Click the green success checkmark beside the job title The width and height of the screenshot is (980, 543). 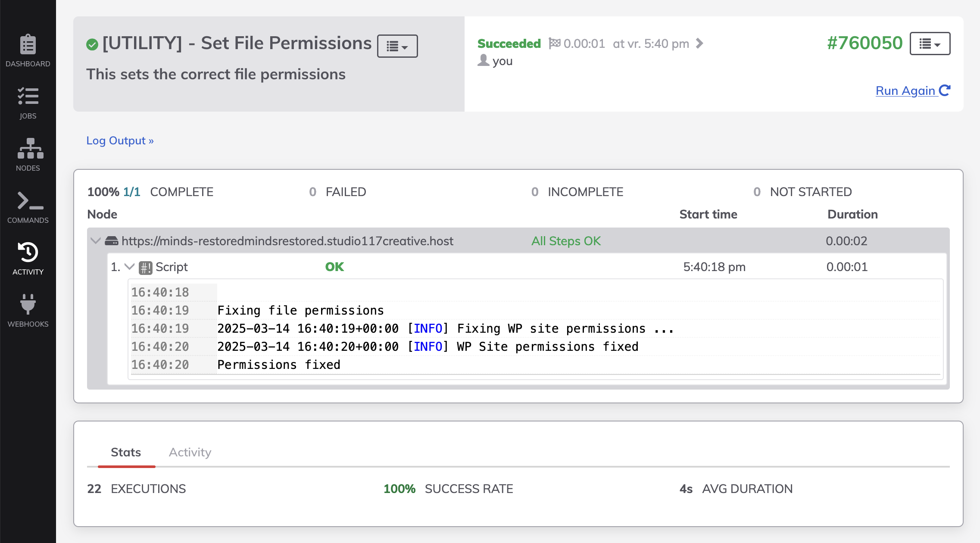click(x=92, y=43)
